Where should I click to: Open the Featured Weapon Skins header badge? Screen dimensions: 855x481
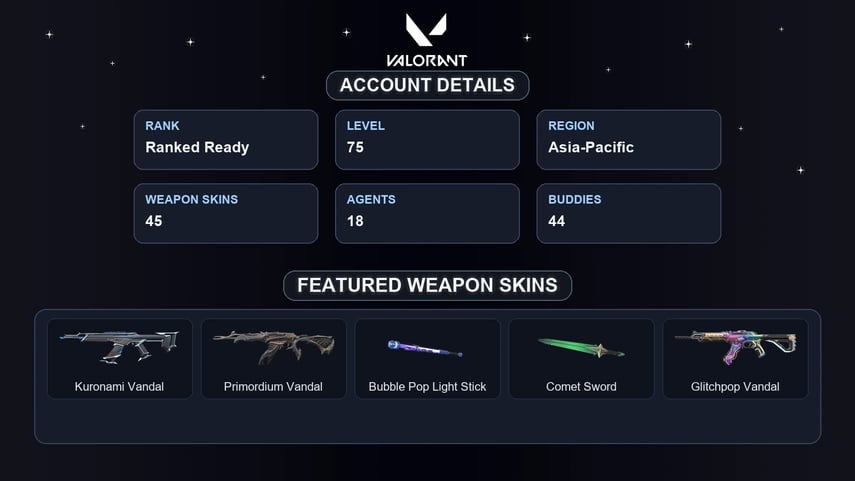pos(428,285)
